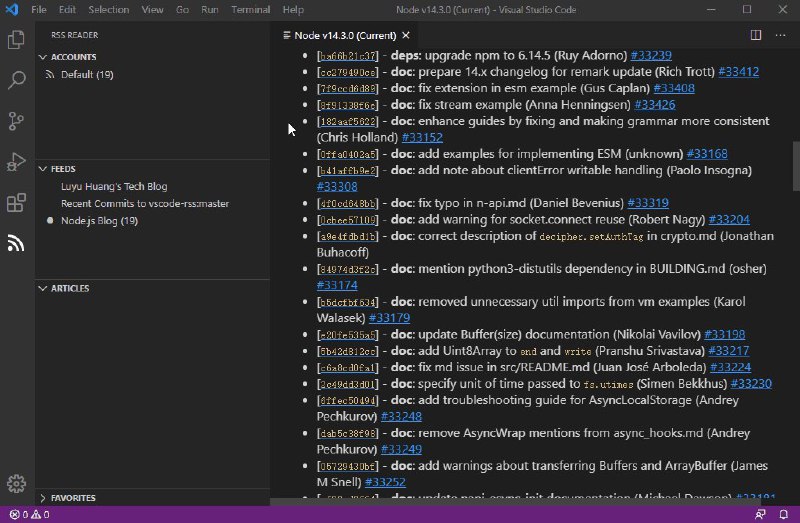The height and width of the screenshot is (523, 800).
Task: Select the Node.js Blog feed
Action: [99, 220]
